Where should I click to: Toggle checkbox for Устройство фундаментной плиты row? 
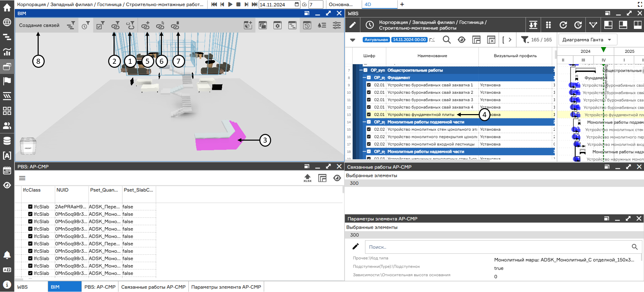click(369, 115)
